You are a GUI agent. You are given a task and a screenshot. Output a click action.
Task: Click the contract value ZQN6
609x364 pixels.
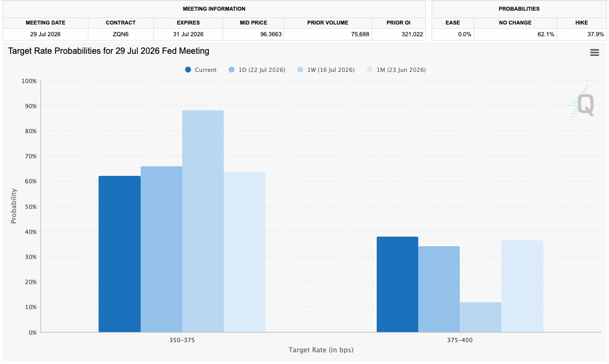tap(121, 34)
